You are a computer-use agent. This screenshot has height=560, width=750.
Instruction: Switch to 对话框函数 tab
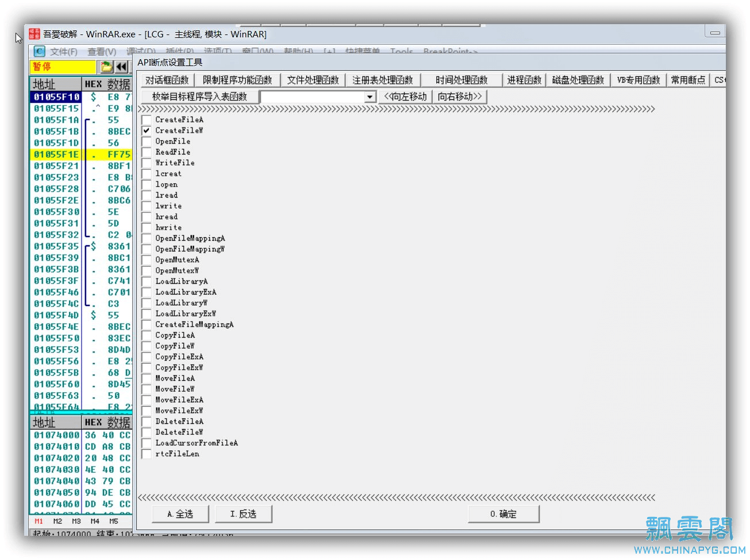tap(167, 80)
